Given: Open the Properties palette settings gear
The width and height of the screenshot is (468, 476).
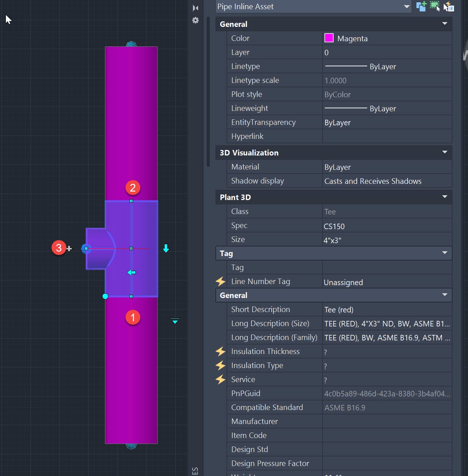Looking at the screenshot, I should pyautogui.click(x=195, y=21).
